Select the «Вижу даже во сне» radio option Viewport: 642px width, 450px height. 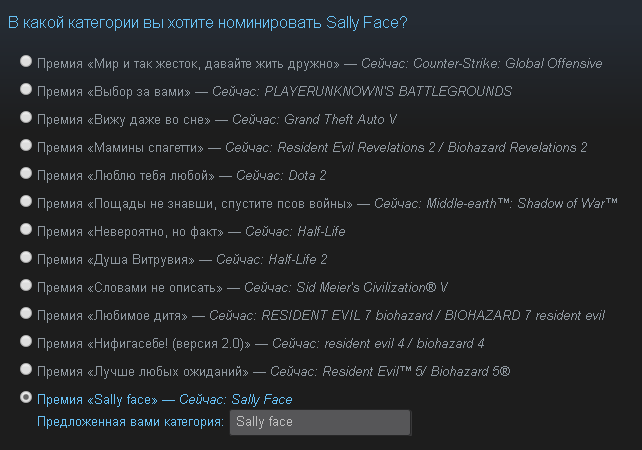pos(26,117)
